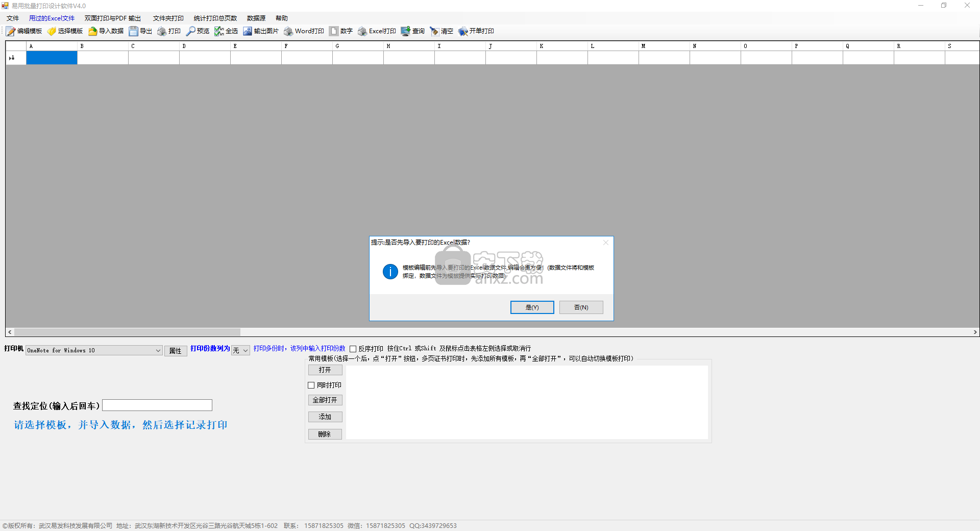Click the 查找定位 search input field
This screenshot has width=980, height=531.
pos(157,405)
